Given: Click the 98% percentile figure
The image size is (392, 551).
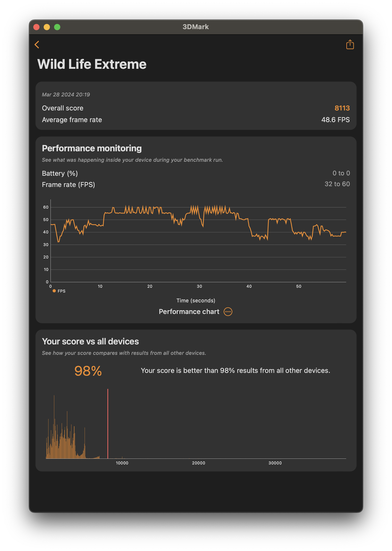Looking at the screenshot, I should click(x=88, y=371).
